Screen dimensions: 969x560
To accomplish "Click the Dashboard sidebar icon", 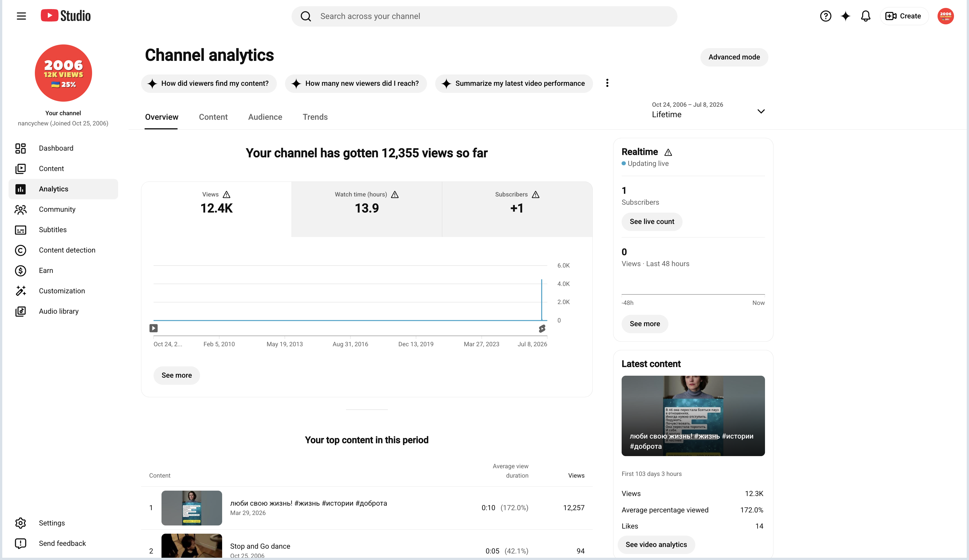I will (x=20, y=148).
